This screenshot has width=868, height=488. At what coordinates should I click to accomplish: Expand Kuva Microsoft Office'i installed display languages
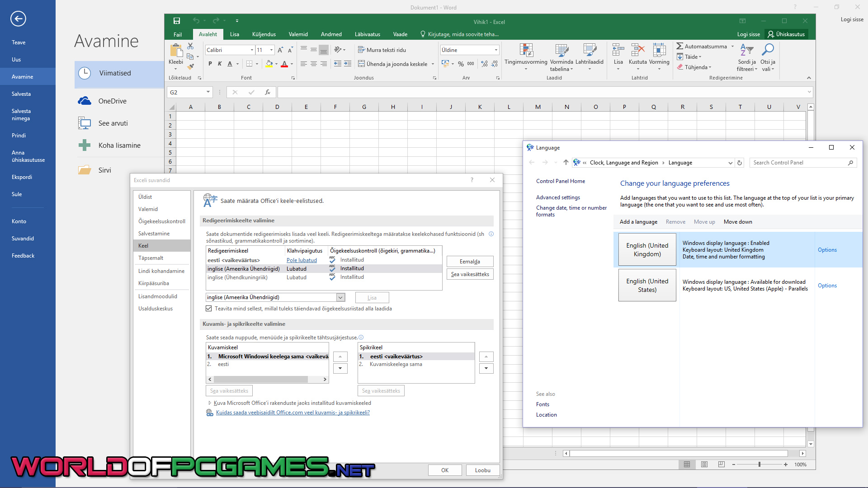(210, 403)
